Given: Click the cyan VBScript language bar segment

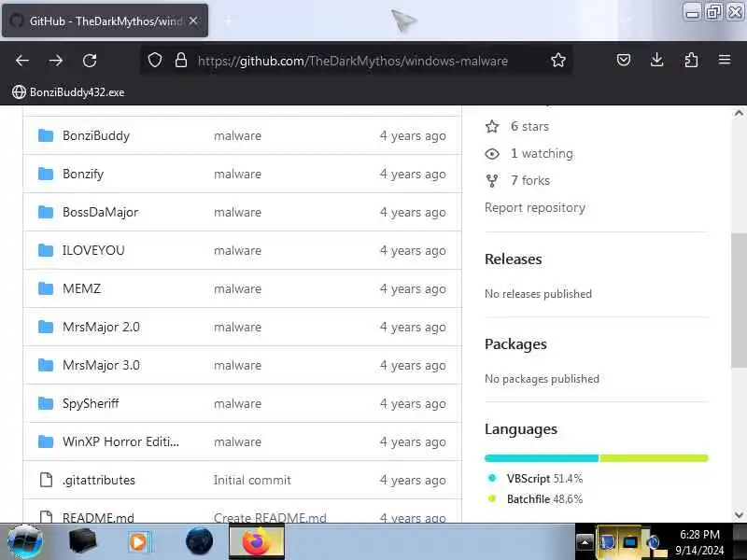Looking at the screenshot, I should point(542,458).
